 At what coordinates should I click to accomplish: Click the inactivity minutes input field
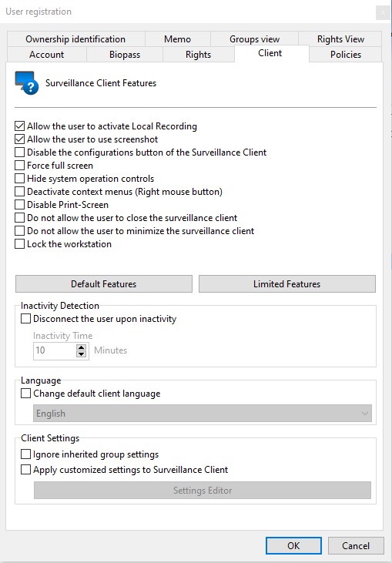tap(55, 350)
